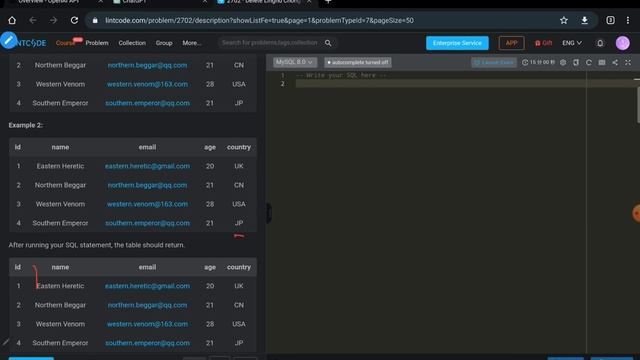Reload the lintcode page
Image resolution: width=640 pixels, height=360 pixels.
[74, 20]
